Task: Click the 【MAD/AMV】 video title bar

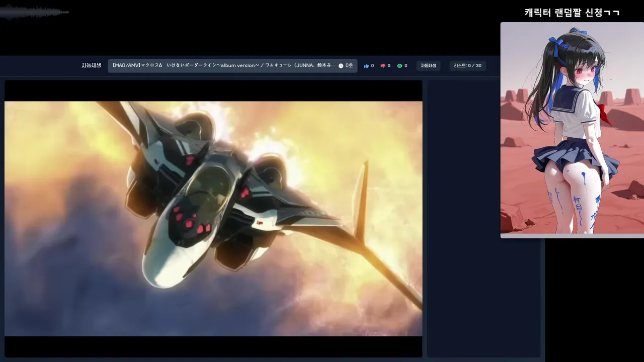Action: click(x=232, y=66)
